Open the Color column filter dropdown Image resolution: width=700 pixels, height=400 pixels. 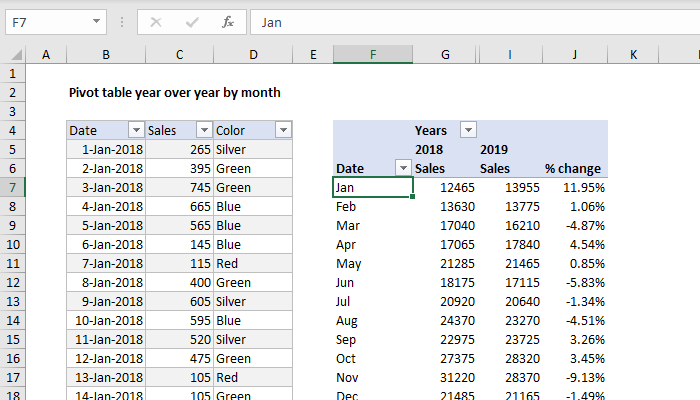[x=283, y=130]
